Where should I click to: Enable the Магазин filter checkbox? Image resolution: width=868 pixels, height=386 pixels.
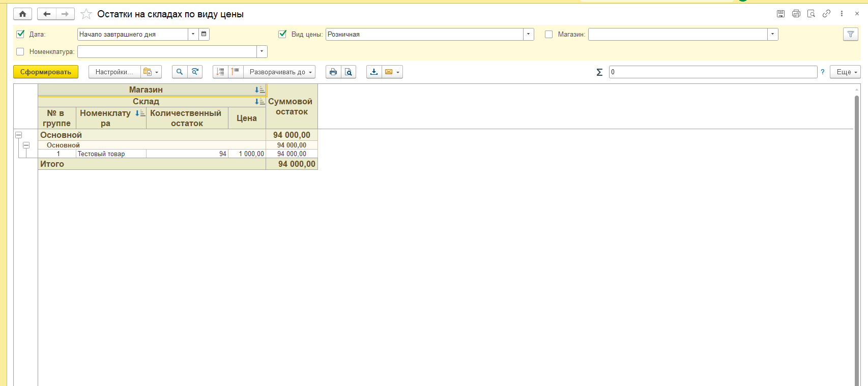[x=548, y=34]
